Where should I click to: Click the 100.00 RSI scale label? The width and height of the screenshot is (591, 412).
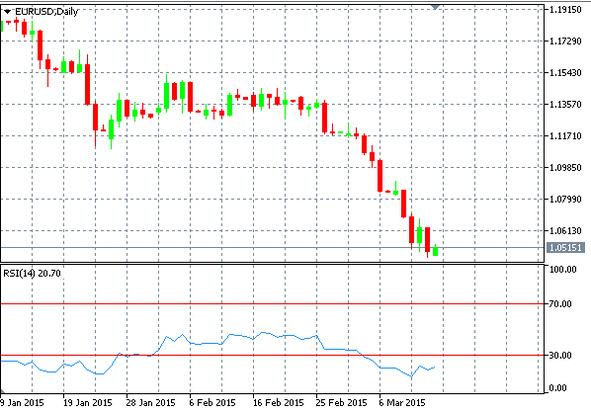coord(563,270)
